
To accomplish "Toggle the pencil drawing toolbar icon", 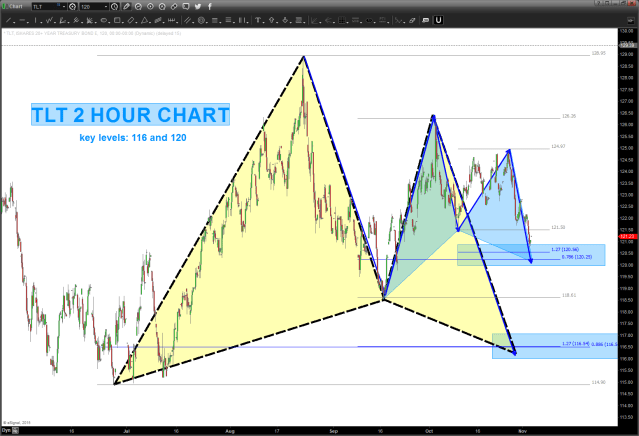I will pyautogui.click(x=126, y=7).
